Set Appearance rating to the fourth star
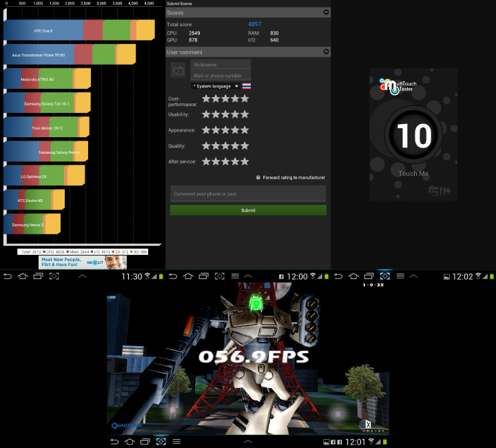The height and width of the screenshot is (448, 496). (235, 130)
